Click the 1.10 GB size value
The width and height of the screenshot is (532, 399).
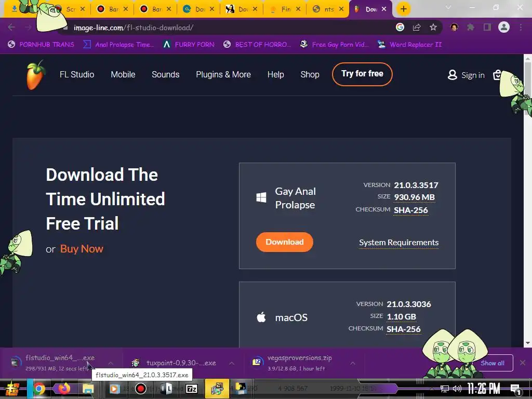point(401,316)
